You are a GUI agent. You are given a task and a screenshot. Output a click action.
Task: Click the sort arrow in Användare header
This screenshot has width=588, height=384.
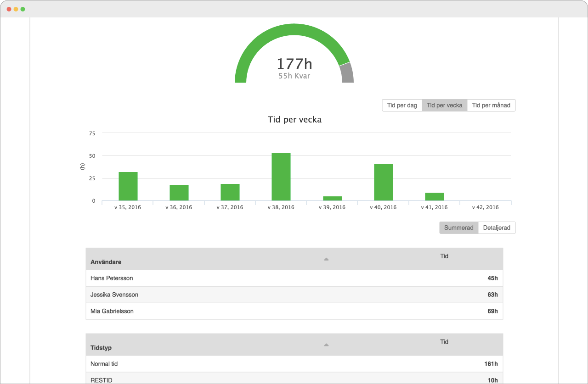point(326,259)
